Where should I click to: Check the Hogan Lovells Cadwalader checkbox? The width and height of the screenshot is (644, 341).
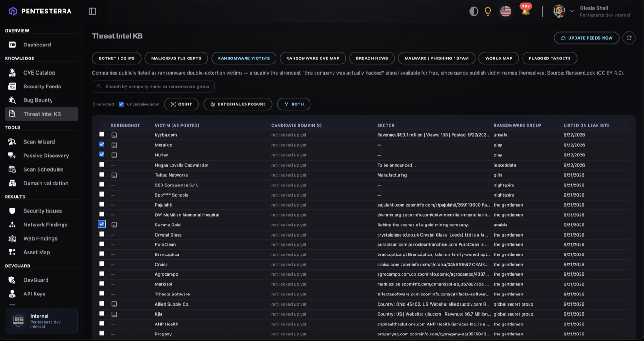pos(102,164)
